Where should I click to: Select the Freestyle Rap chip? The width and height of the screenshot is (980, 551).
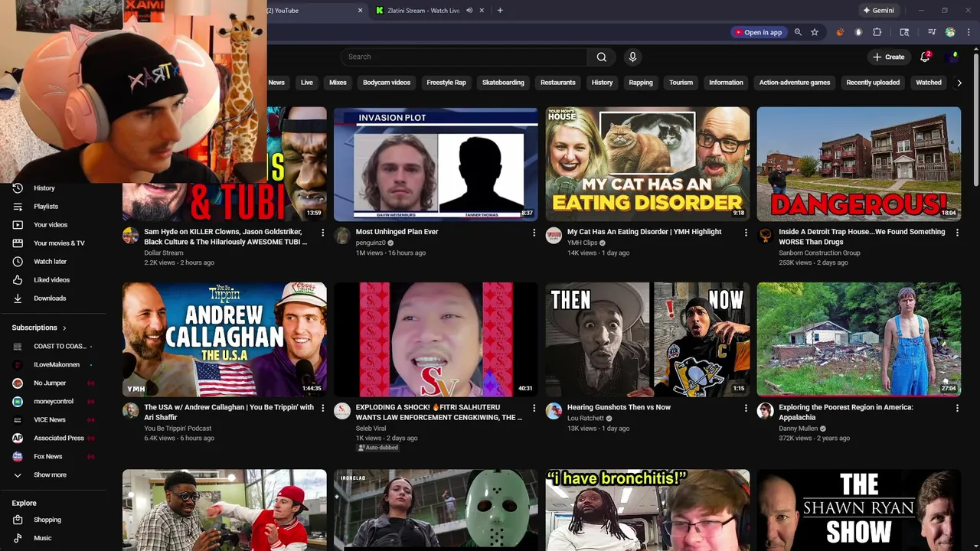pyautogui.click(x=446, y=83)
